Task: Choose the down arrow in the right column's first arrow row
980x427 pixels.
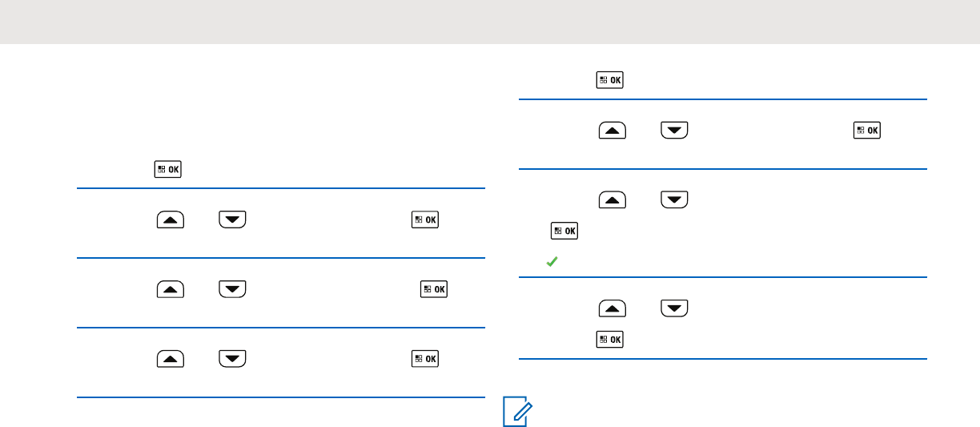Action: pos(674,131)
